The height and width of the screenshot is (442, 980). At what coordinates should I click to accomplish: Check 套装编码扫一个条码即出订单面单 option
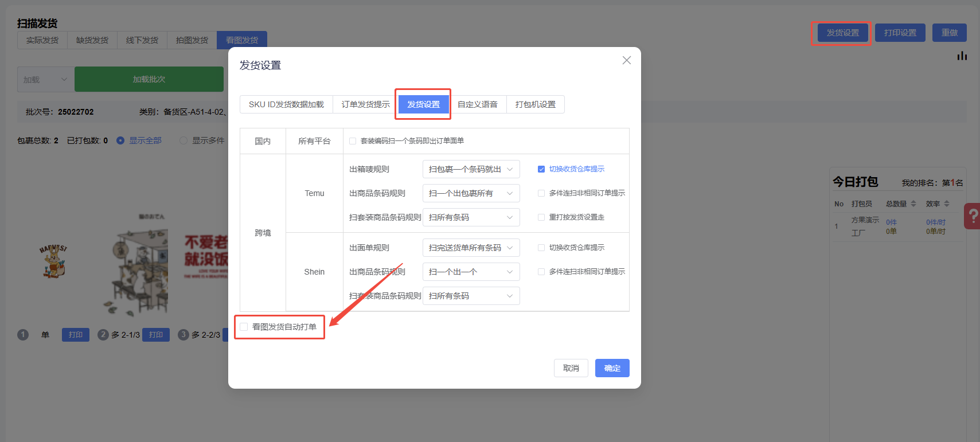(353, 141)
